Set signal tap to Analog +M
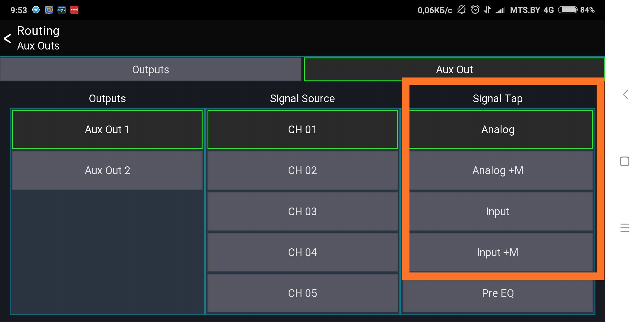 (498, 171)
